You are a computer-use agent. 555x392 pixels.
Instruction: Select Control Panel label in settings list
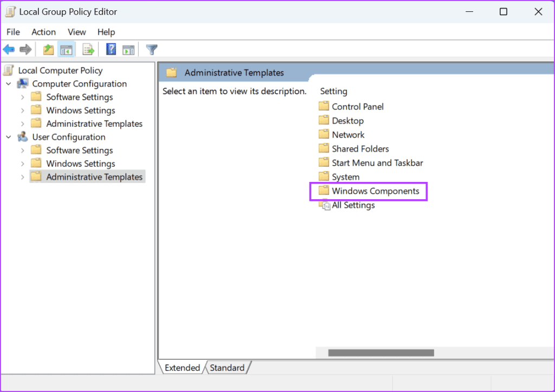pyautogui.click(x=358, y=107)
